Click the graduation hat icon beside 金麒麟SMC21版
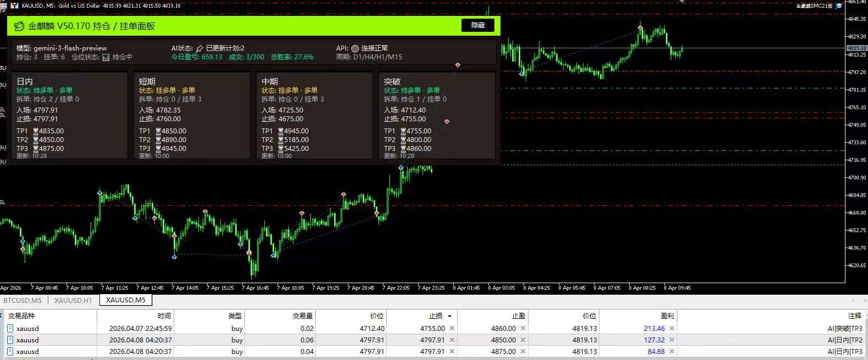The width and height of the screenshot is (868, 360). (x=839, y=5)
